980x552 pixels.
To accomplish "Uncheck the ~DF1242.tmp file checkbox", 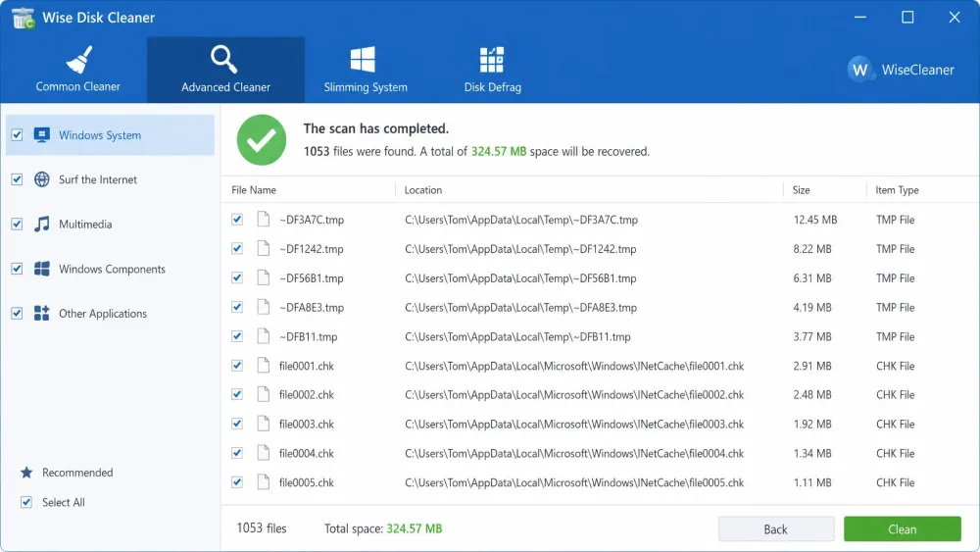I will coord(237,249).
